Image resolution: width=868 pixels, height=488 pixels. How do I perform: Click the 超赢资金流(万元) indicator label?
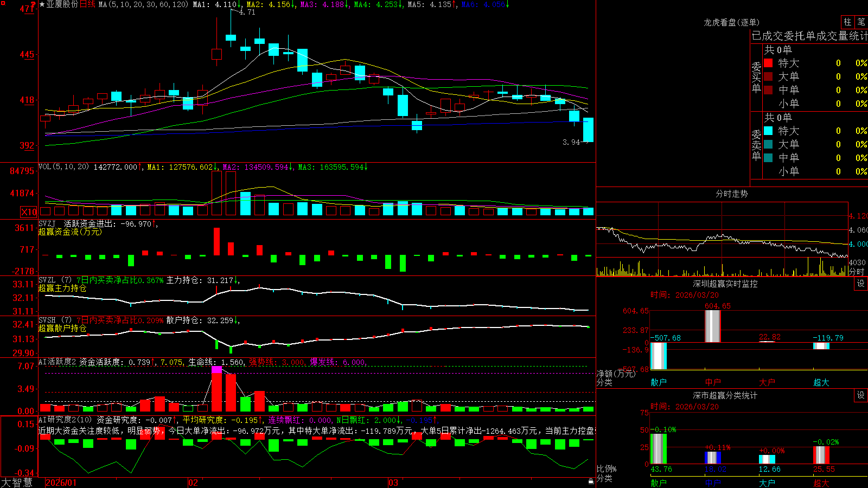[x=70, y=232]
